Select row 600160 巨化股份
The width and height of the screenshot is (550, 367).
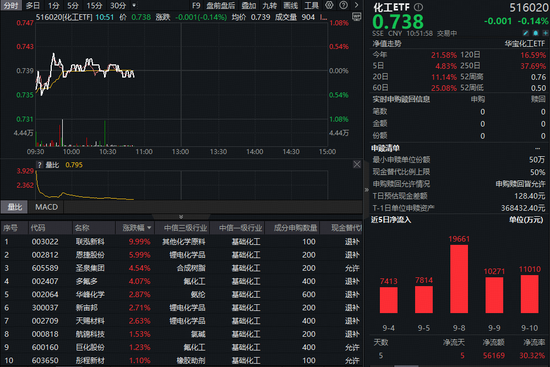[181, 347]
